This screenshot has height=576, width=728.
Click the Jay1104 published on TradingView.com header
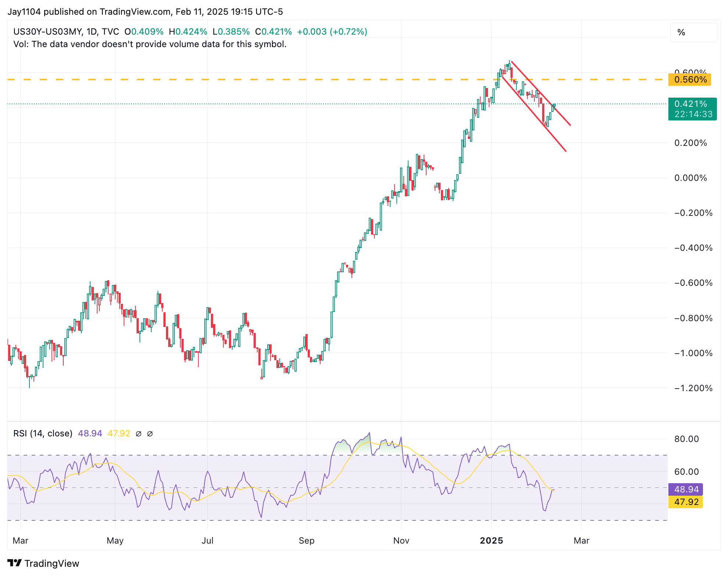click(145, 12)
